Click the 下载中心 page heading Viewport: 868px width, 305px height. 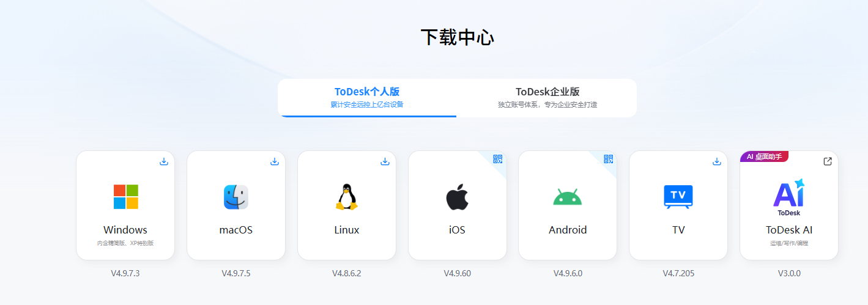coord(457,37)
